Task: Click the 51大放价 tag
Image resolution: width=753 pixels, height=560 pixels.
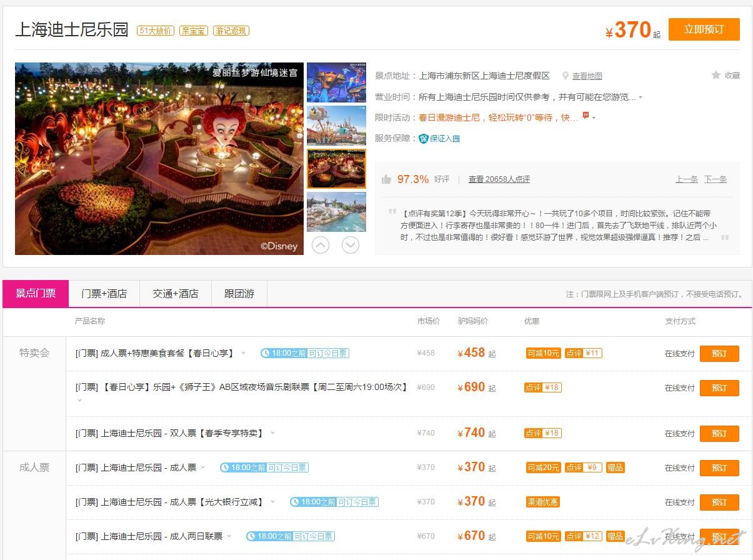Action: click(x=156, y=31)
